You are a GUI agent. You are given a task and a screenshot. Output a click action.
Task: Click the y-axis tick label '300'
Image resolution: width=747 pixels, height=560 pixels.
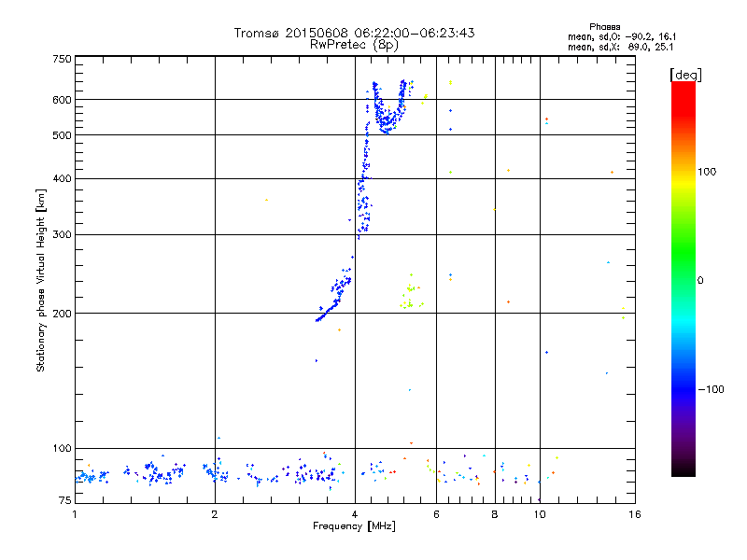point(62,235)
